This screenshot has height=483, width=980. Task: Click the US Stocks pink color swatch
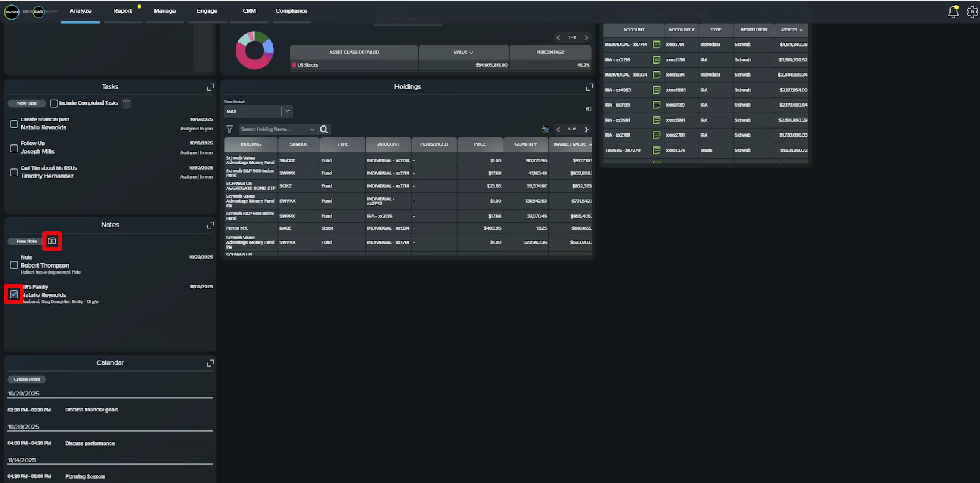click(x=294, y=65)
